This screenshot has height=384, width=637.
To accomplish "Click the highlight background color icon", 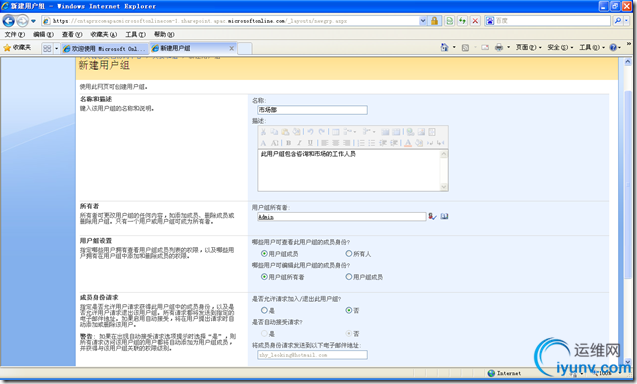I will click(x=419, y=143).
